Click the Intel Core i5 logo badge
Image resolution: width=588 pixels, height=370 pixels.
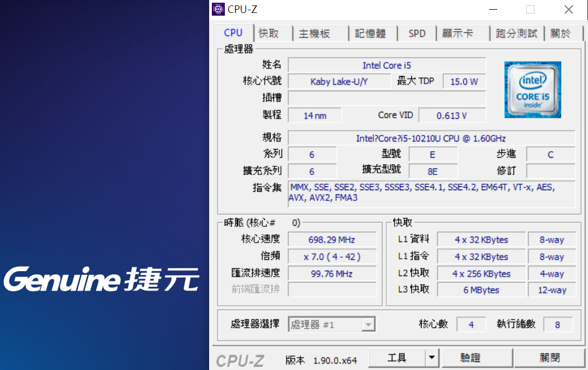click(532, 90)
